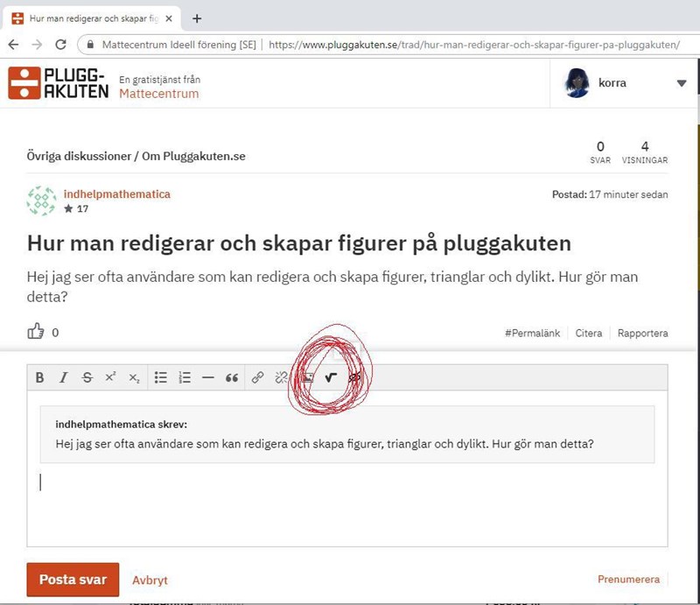Open the insert image tool
The width and height of the screenshot is (700, 605).
pyautogui.click(x=308, y=378)
